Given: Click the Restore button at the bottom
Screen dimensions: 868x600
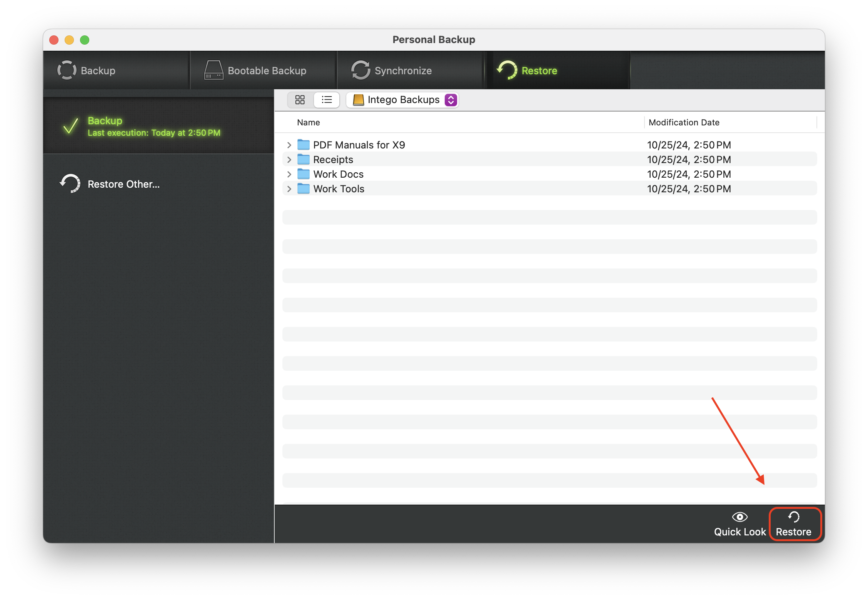Looking at the screenshot, I should (x=794, y=524).
